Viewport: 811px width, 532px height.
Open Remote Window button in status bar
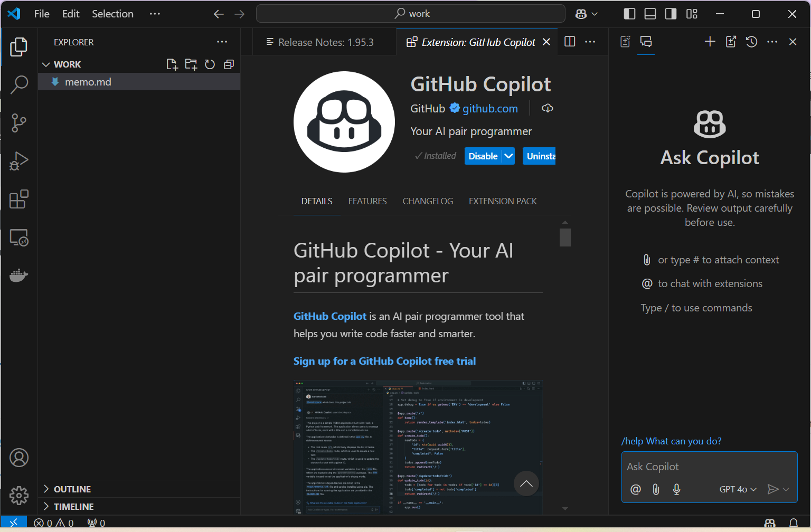click(x=14, y=523)
